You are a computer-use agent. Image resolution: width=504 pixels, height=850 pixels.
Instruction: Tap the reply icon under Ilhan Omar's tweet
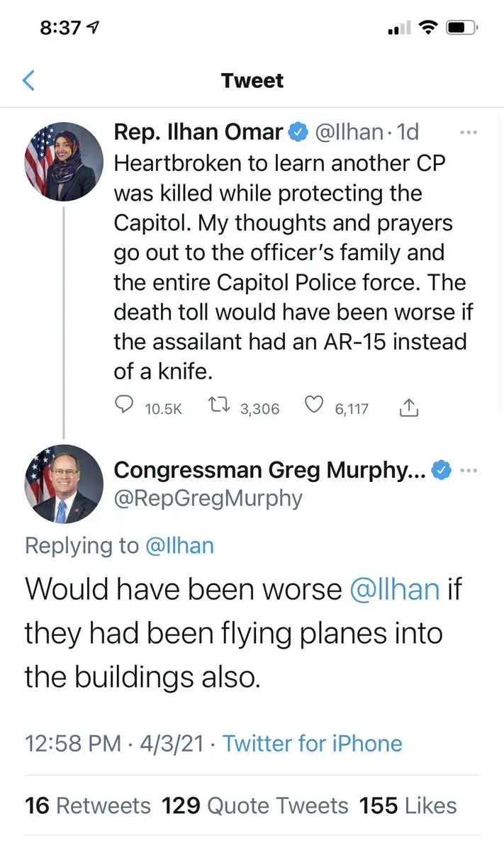tap(125, 406)
